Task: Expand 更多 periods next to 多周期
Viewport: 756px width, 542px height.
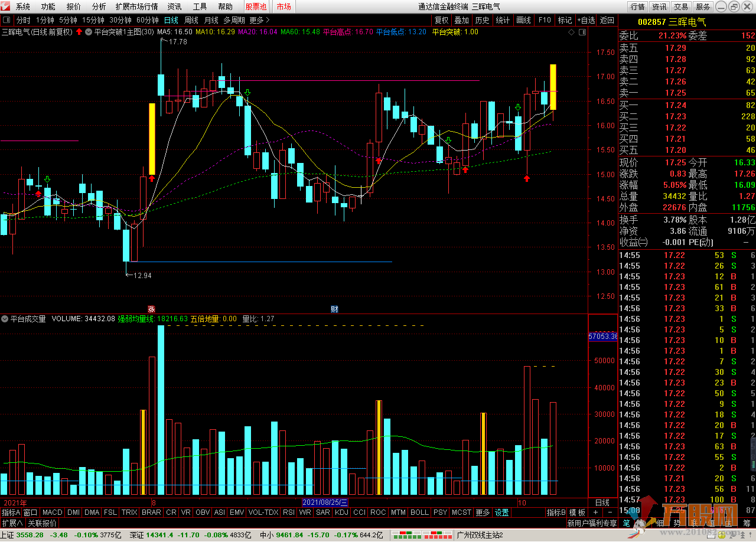Action: point(259,20)
